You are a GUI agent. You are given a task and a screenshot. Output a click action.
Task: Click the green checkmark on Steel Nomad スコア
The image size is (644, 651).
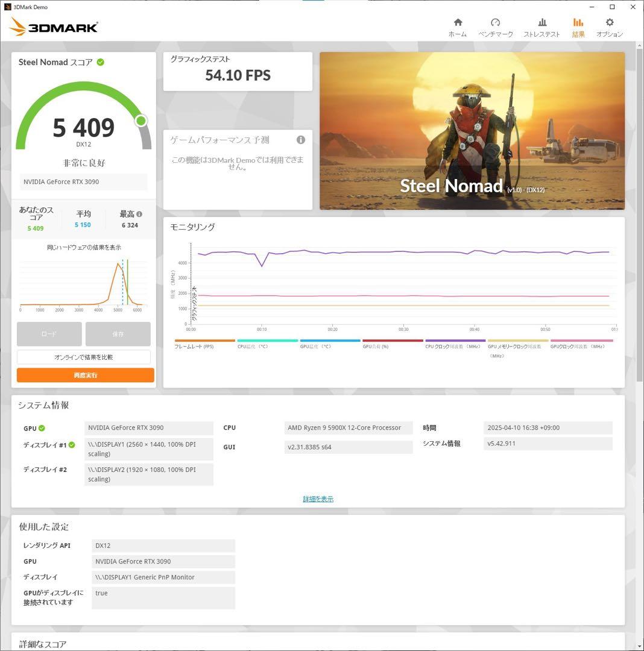click(x=100, y=61)
